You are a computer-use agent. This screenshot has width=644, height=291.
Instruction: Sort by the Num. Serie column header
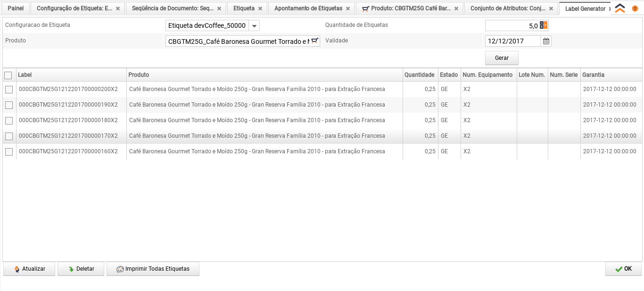pos(564,75)
